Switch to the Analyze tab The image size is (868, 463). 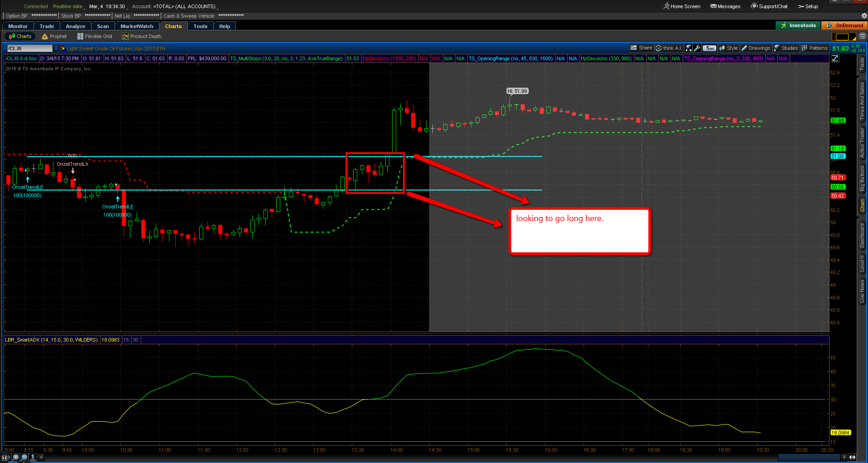pyautogui.click(x=76, y=26)
